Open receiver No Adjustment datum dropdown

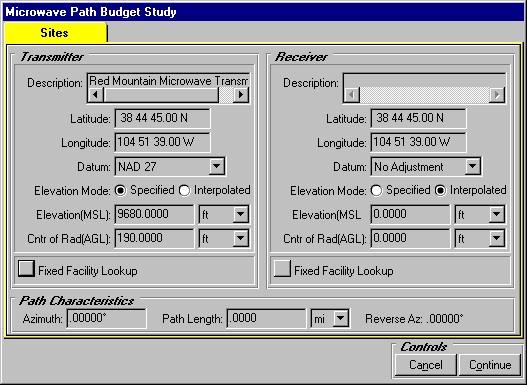[x=473, y=166]
